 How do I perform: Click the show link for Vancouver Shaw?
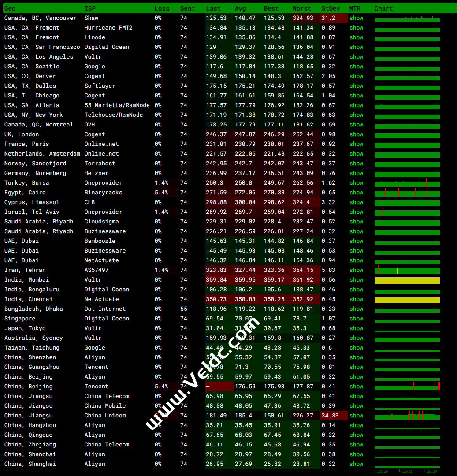pyautogui.click(x=356, y=18)
